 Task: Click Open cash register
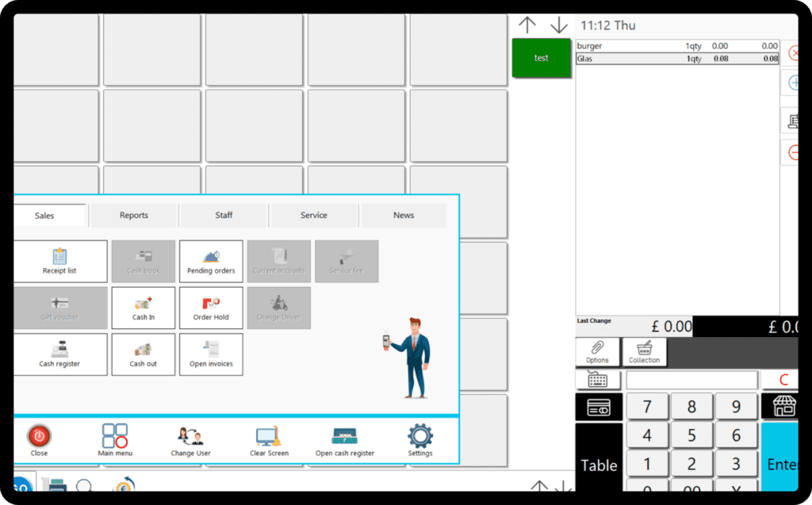click(344, 440)
